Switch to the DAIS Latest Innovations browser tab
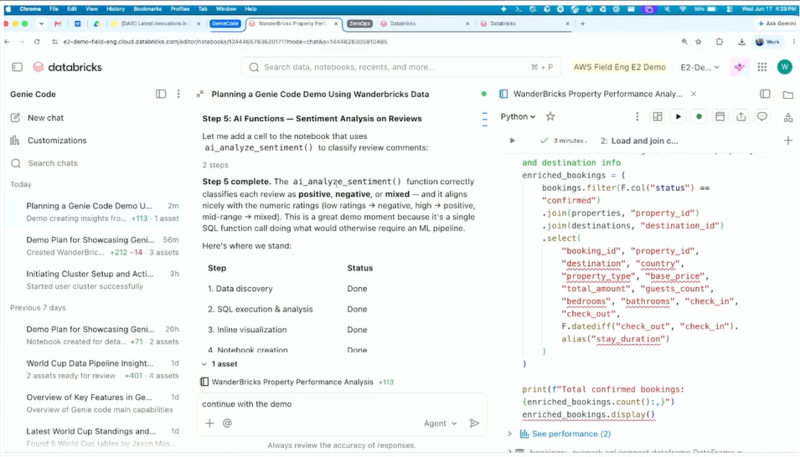The width and height of the screenshot is (800, 457). tap(155, 23)
